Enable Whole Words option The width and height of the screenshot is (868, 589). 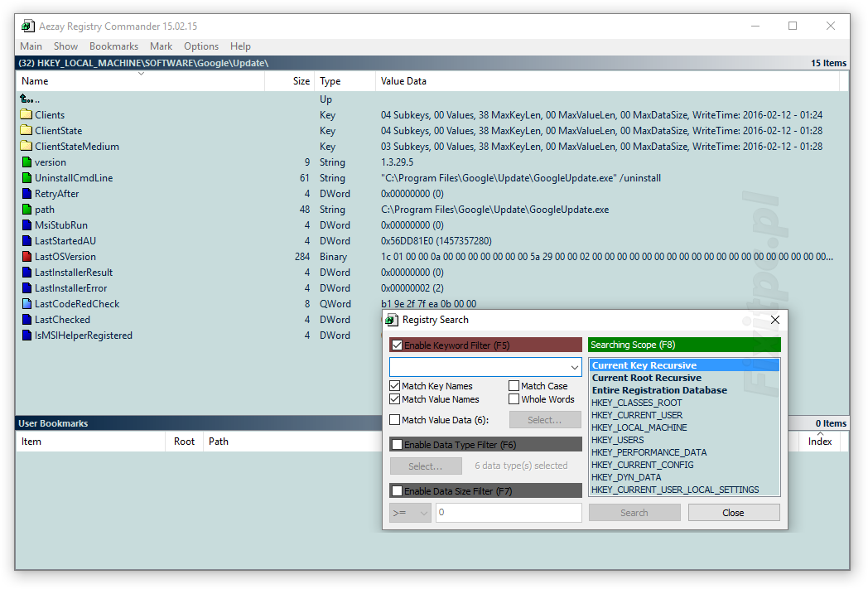point(514,399)
